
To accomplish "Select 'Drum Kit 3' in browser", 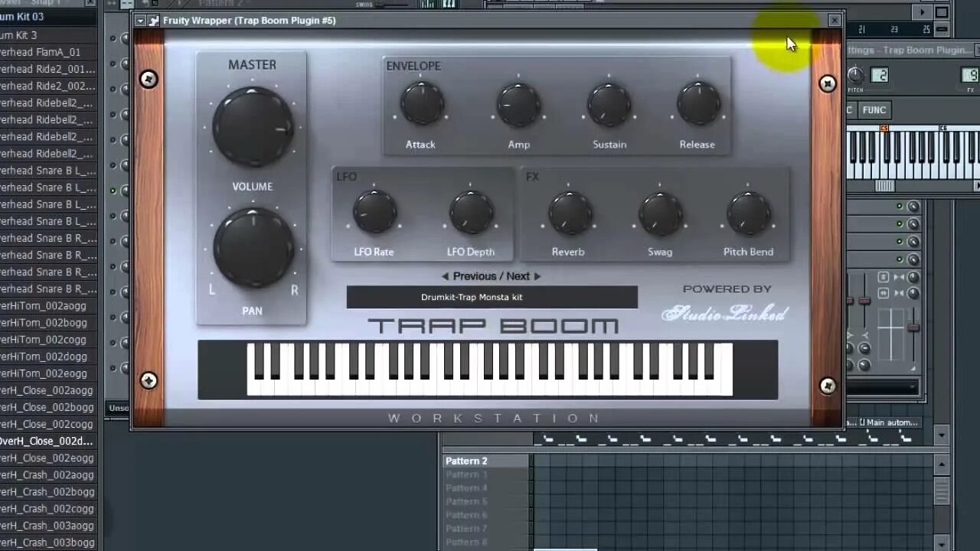I will click(47, 35).
